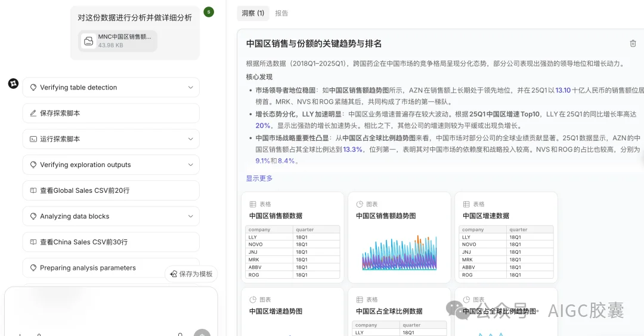This screenshot has height=336, width=644.
Task: Click the NOVO row in 中国区销售额数据 table
Action: click(x=292, y=244)
